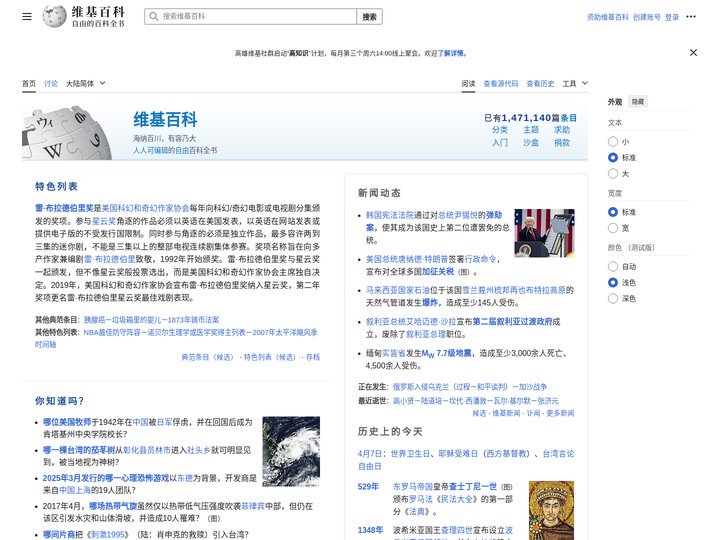Open the Justinian mosaic thumbnail
The height and width of the screenshot is (540, 720).
[x=551, y=510]
